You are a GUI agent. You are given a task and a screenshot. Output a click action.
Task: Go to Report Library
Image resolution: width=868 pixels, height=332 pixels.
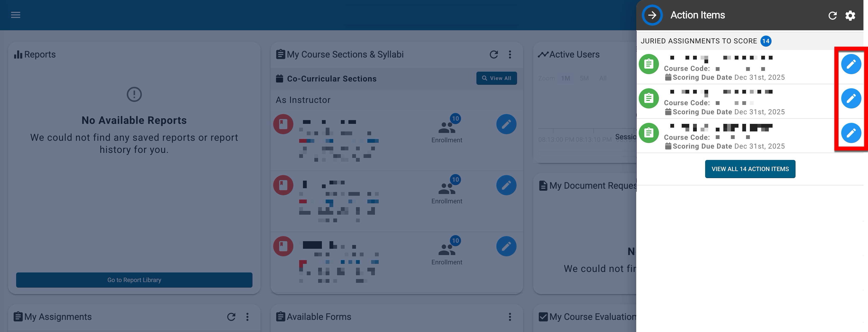134,280
